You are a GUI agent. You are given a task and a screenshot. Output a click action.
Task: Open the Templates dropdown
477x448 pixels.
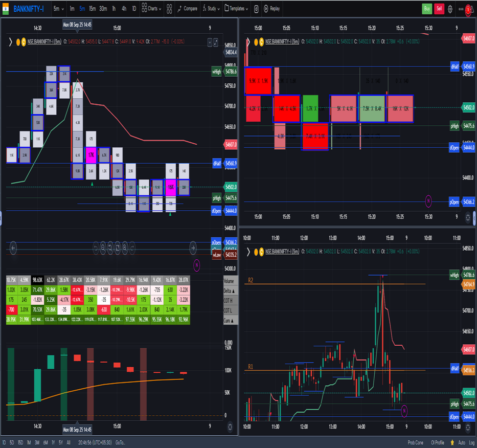click(236, 9)
